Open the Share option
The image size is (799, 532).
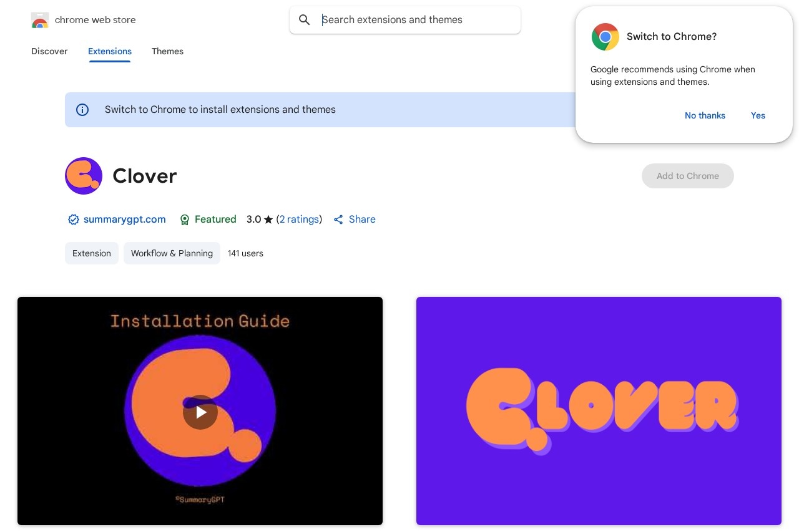pyautogui.click(x=354, y=220)
